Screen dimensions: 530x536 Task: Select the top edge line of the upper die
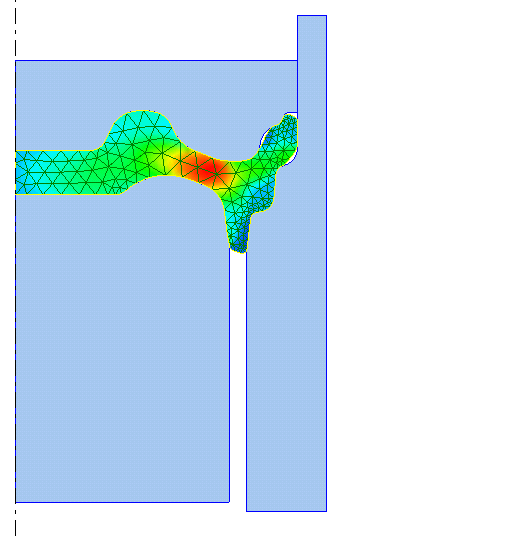coord(156,61)
